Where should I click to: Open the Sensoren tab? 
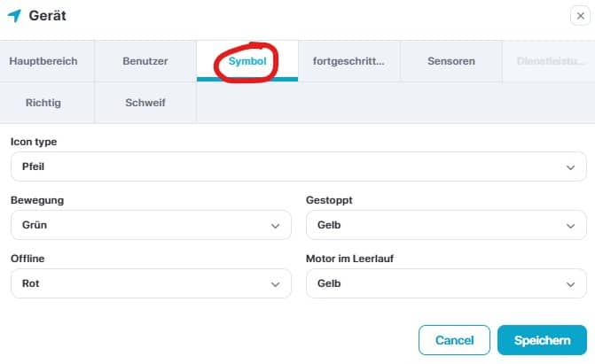click(x=450, y=61)
